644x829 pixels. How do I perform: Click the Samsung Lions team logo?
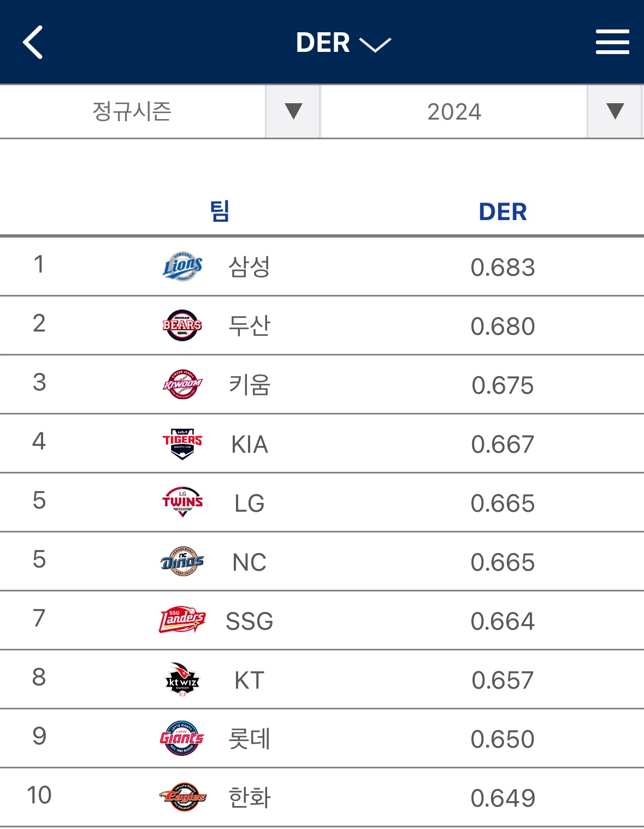tap(182, 267)
